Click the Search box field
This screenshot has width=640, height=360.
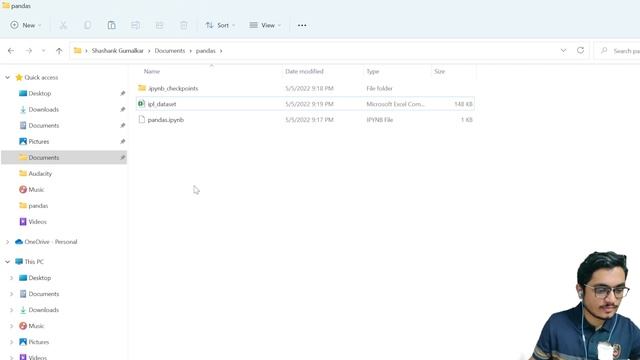[x=617, y=51]
